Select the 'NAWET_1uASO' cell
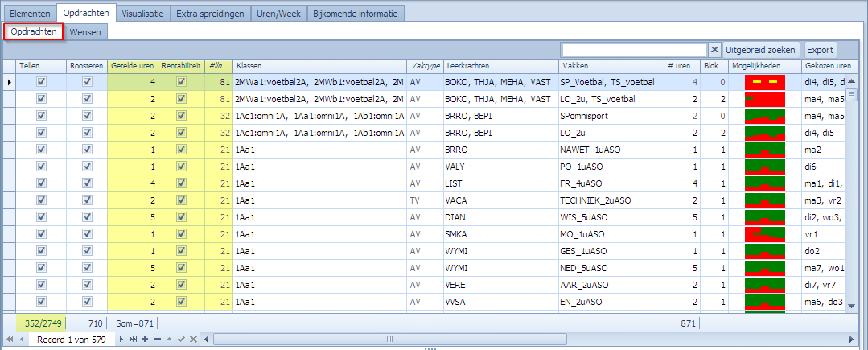The image size is (868, 350). pyautogui.click(x=610, y=150)
